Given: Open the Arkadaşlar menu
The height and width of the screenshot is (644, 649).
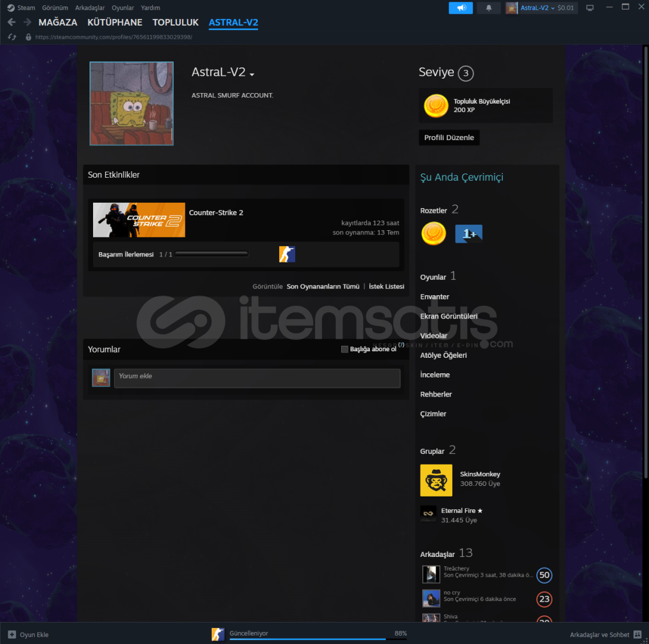Looking at the screenshot, I should tap(90, 8).
